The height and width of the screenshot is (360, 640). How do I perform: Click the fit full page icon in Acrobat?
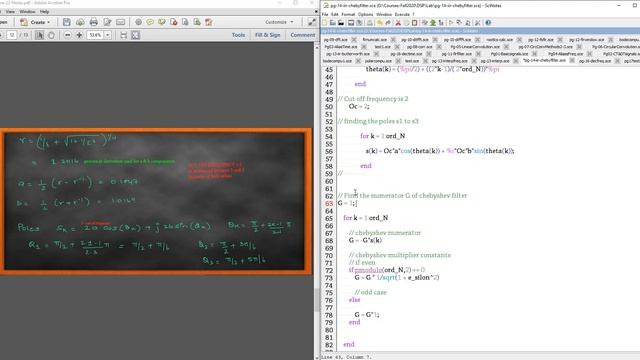click(135, 35)
